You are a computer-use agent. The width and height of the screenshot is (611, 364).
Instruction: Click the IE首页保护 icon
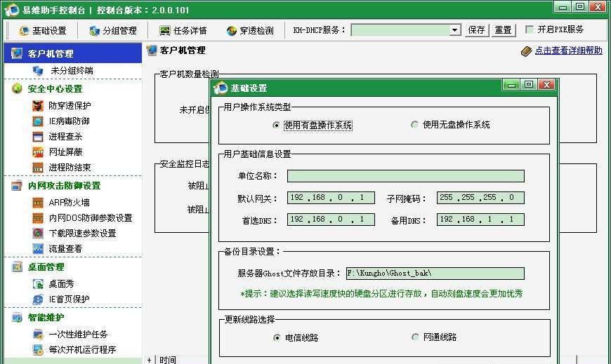[38, 299]
